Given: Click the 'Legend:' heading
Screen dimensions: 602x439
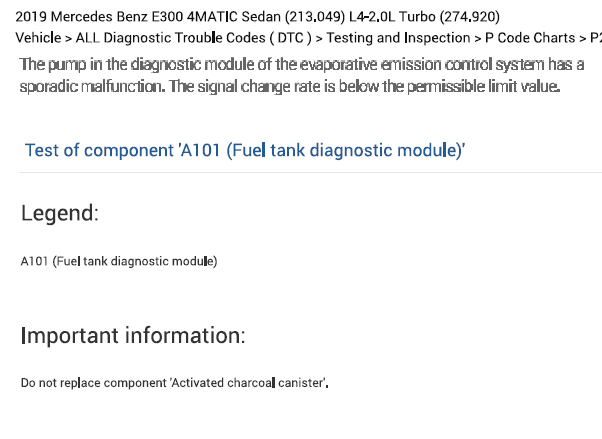Looking at the screenshot, I should pyautogui.click(x=59, y=213).
